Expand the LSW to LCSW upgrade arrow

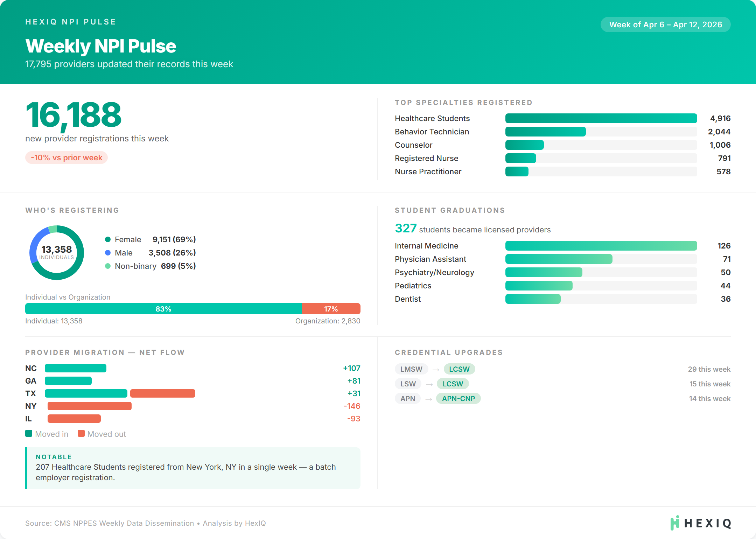click(429, 384)
